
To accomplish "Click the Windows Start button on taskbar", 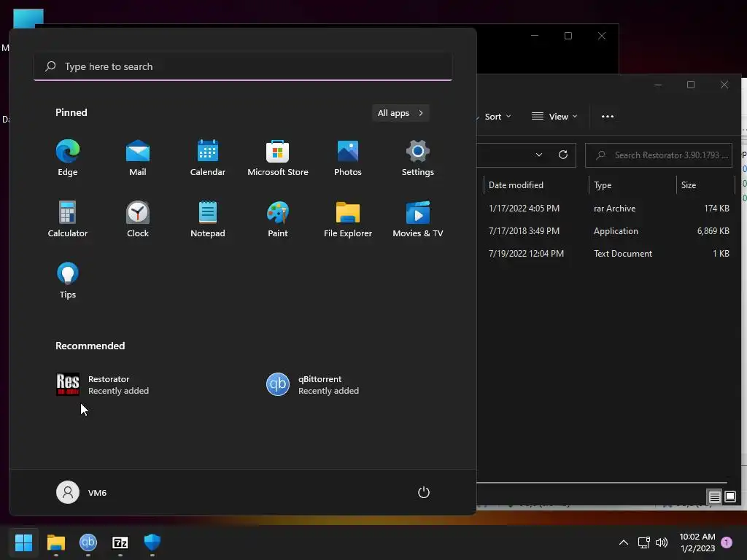I will click(x=23, y=542).
